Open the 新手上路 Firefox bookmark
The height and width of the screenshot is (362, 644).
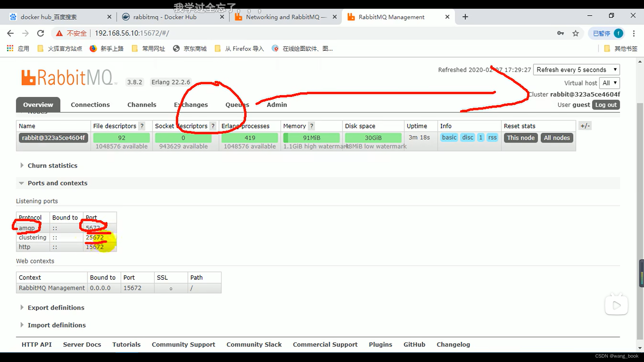pyautogui.click(x=107, y=49)
